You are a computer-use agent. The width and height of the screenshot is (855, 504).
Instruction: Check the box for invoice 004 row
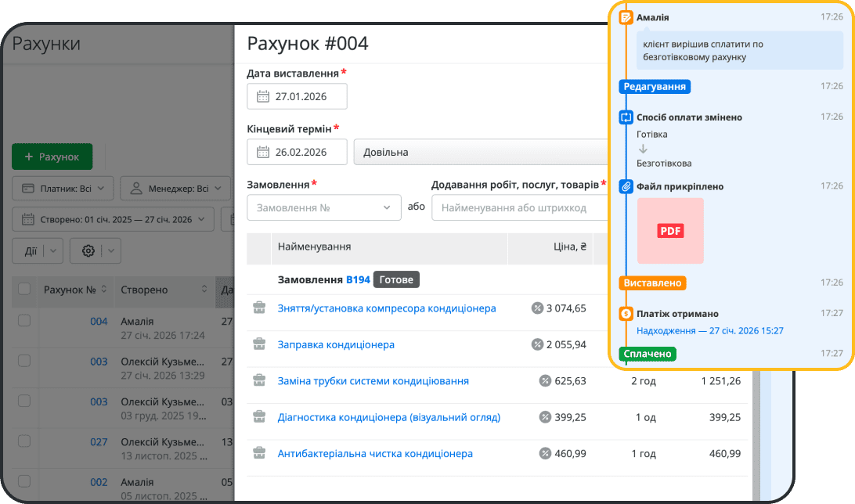24,321
